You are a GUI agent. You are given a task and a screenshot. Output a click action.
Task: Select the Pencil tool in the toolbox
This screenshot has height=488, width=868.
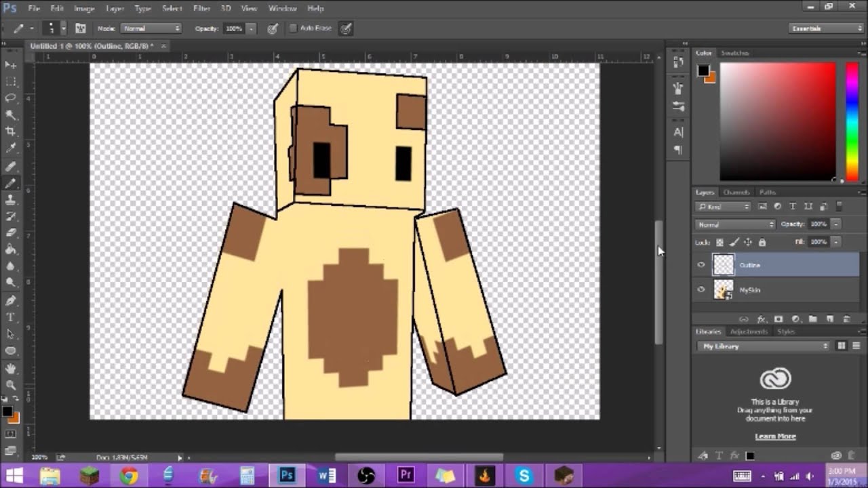click(10, 184)
